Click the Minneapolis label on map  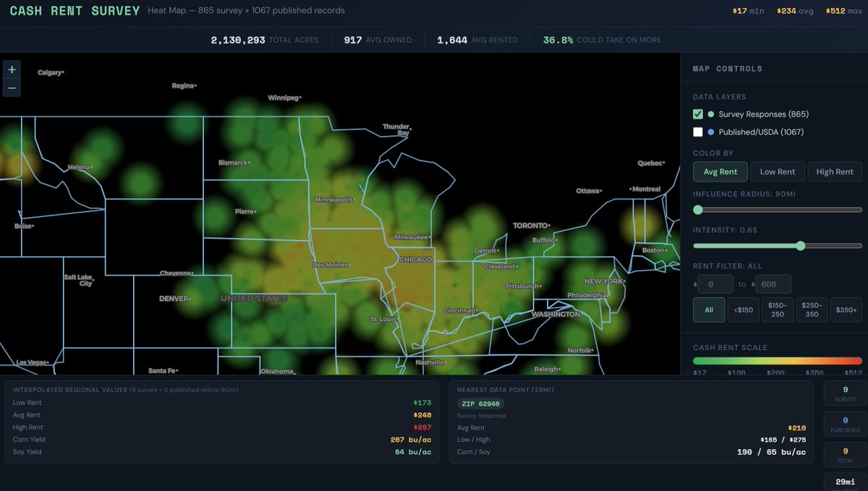(334, 200)
